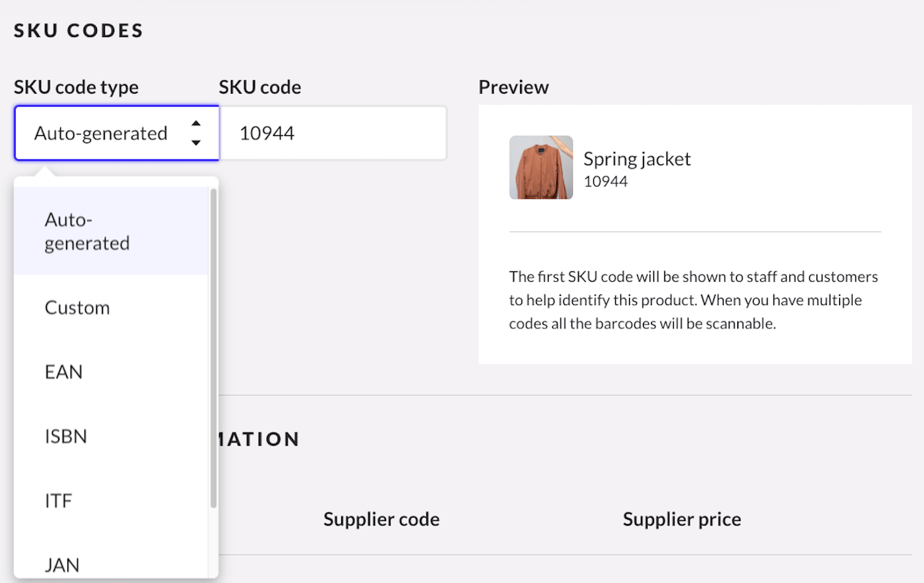Select EAN as the SKU code type

pos(64,372)
